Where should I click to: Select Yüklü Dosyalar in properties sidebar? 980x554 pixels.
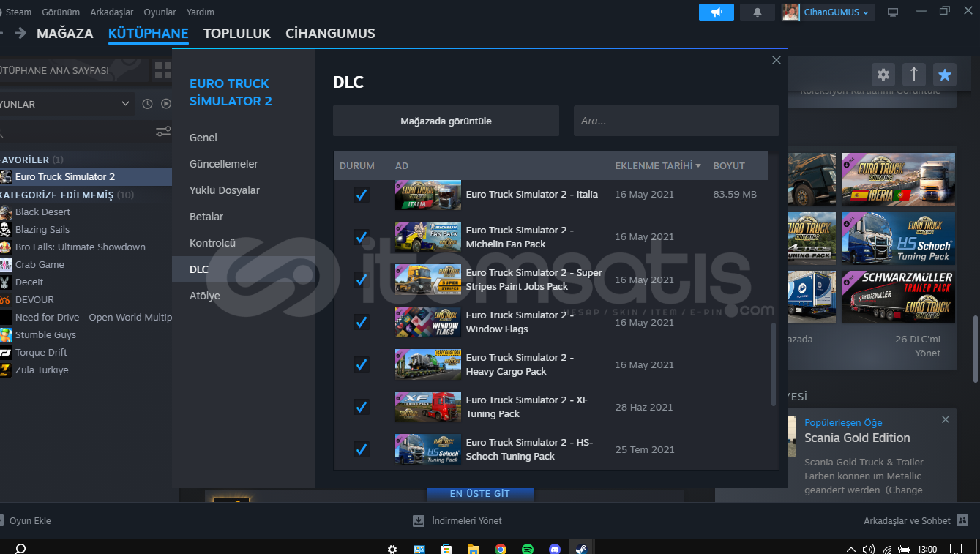pos(244,190)
